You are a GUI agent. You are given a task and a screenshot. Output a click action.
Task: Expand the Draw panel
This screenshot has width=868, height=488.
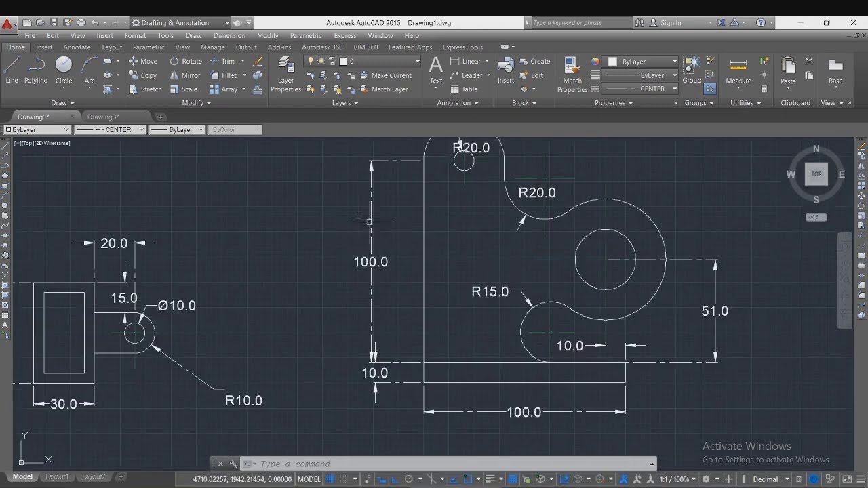pos(63,103)
